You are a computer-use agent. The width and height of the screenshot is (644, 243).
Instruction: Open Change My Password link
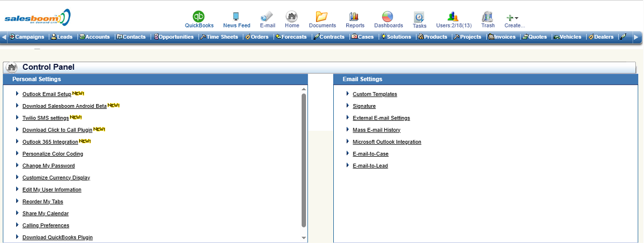coord(49,166)
